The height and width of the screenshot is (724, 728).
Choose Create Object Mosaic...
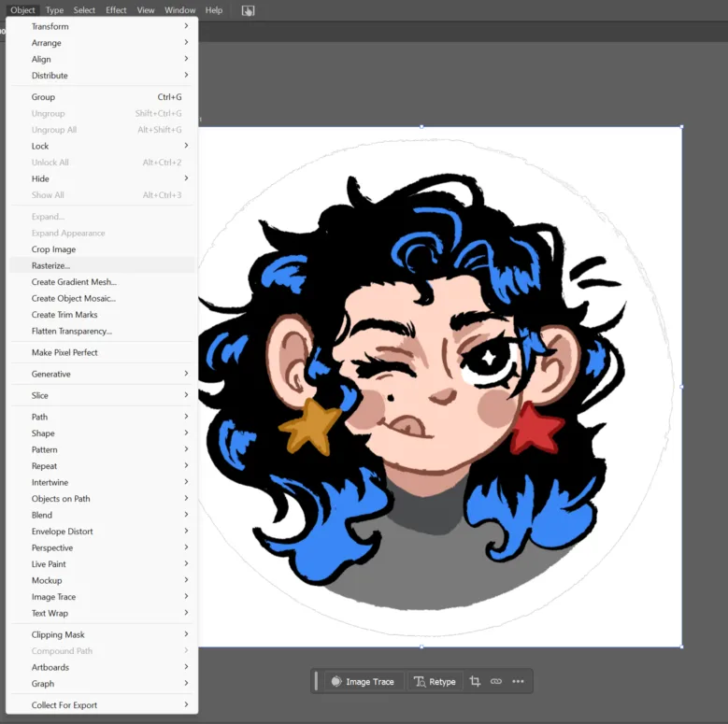point(102,298)
